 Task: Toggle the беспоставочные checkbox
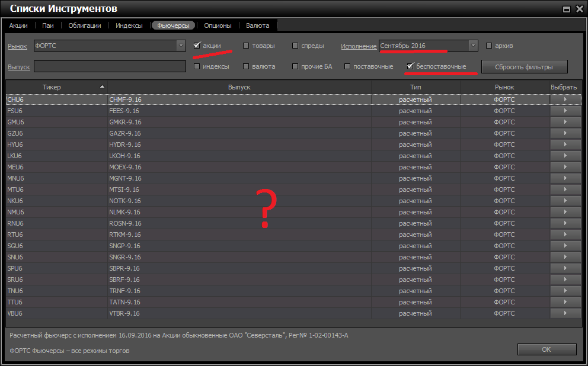pyautogui.click(x=410, y=66)
